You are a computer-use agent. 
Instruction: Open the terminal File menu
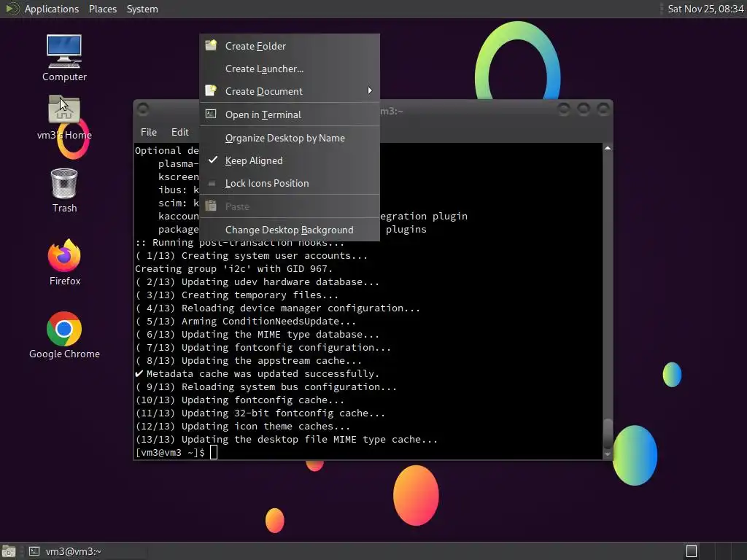click(x=149, y=133)
